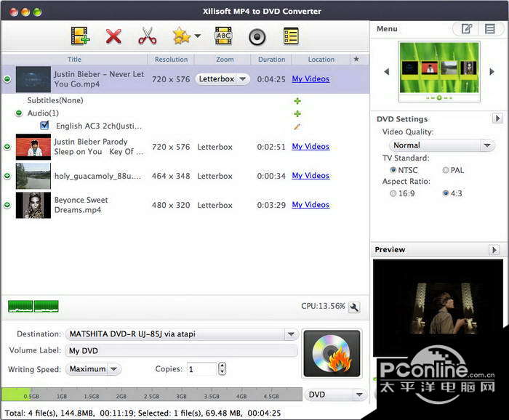Image resolution: width=509 pixels, height=420 pixels.
Task: Collapse the Justin Bieber Never Let You Go row
Action: [7, 79]
